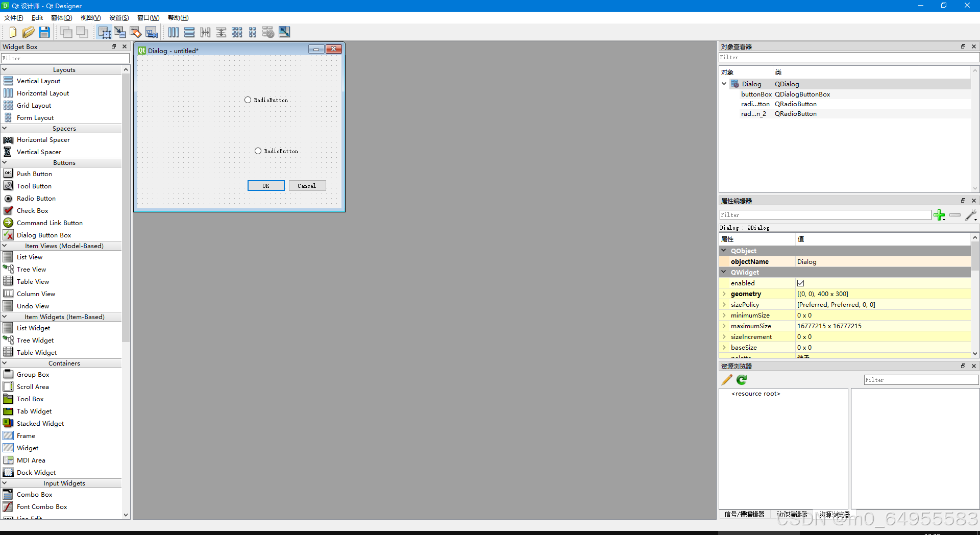Screen dimensions: 980x535
Task: Click the OK button on the dialog form
Action: pyautogui.click(x=266, y=186)
